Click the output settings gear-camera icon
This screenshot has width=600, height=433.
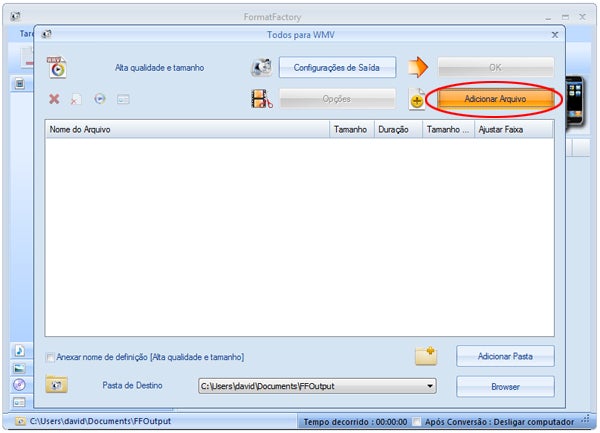261,67
